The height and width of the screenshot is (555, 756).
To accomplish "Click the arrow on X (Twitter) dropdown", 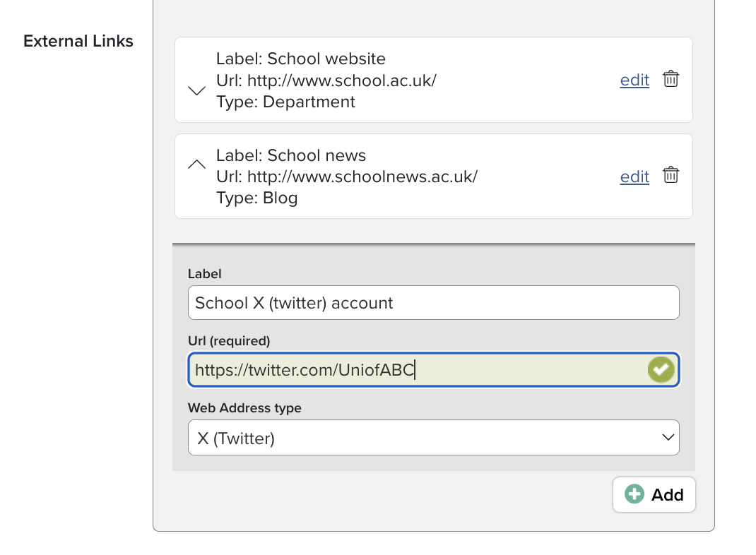I will [668, 438].
